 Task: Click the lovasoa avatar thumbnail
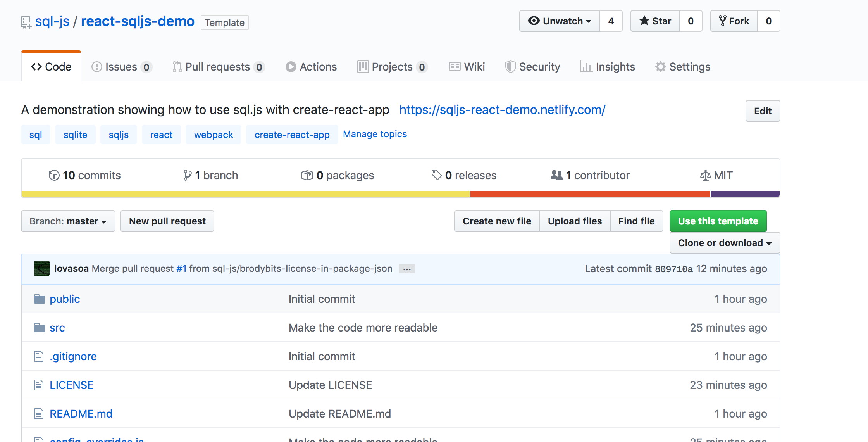tap(42, 268)
